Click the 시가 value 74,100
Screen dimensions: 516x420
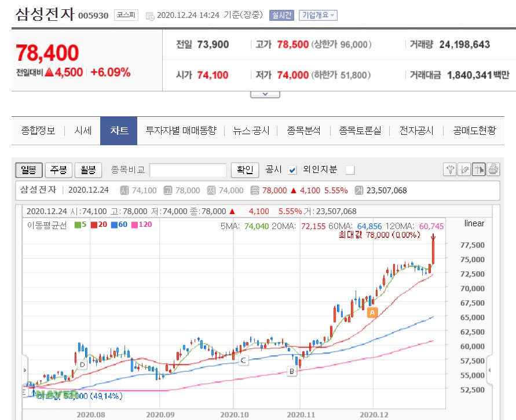pyautogui.click(x=213, y=75)
